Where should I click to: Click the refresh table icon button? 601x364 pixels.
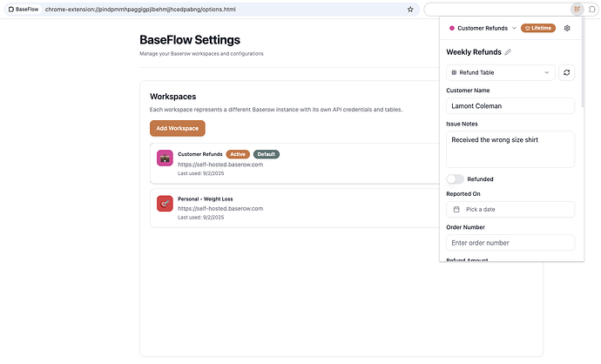pos(568,73)
